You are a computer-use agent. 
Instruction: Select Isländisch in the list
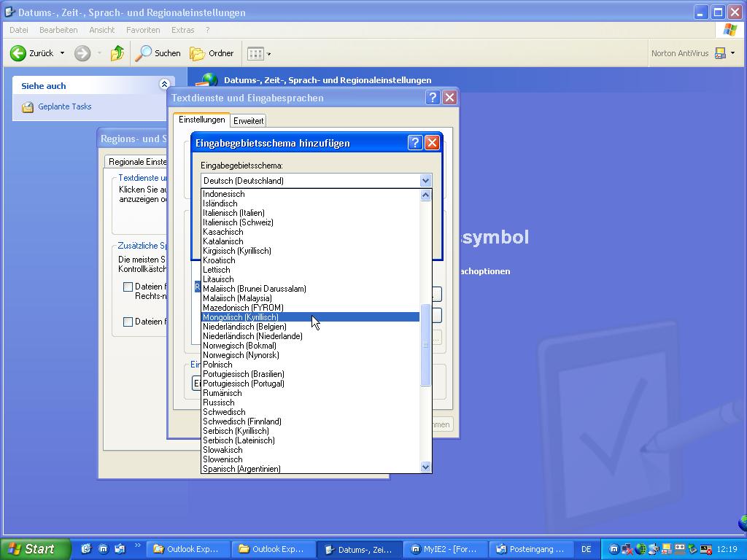310,203
